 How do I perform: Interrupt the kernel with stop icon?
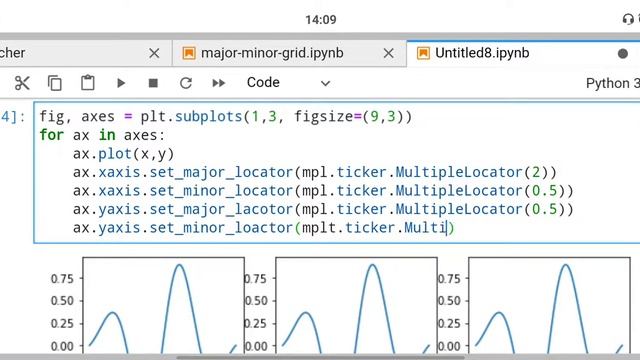[x=153, y=83]
